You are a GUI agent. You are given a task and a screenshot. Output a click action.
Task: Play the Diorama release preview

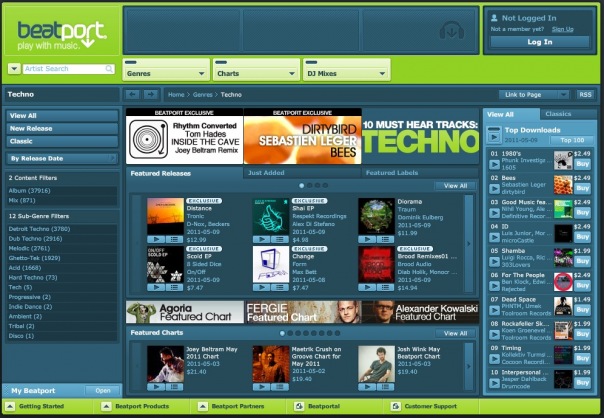point(367,239)
